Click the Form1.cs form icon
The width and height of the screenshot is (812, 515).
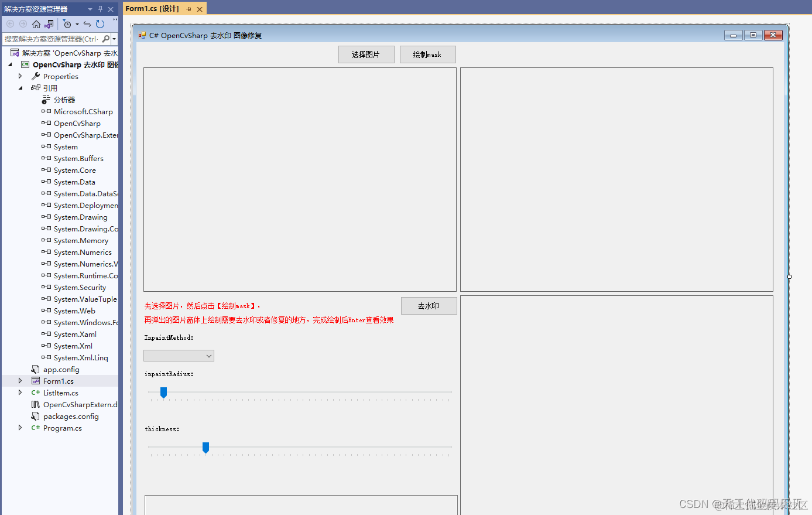[x=36, y=381]
